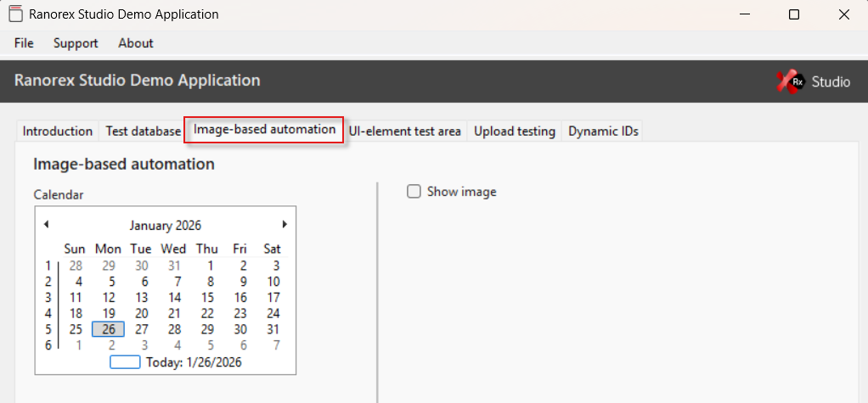The height and width of the screenshot is (403, 868).
Task: Go to previous month in calendar
Action: pyautogui.click(x=46, y=225)
